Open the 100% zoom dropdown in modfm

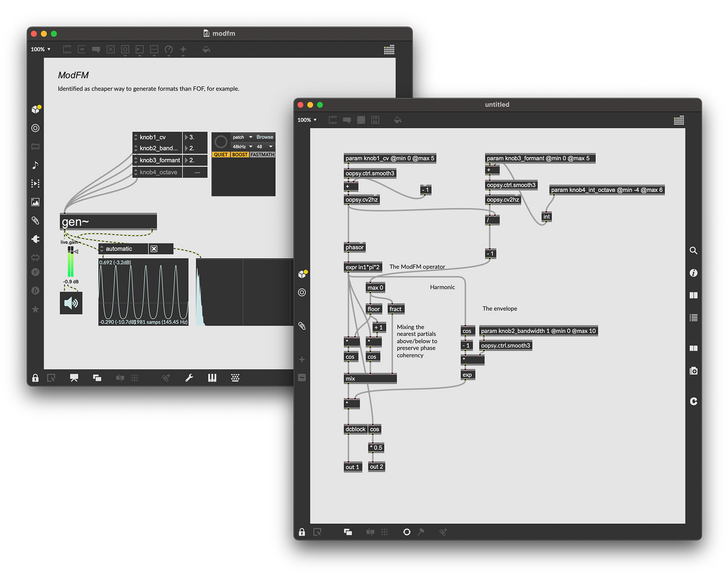(x=41, y=49)
